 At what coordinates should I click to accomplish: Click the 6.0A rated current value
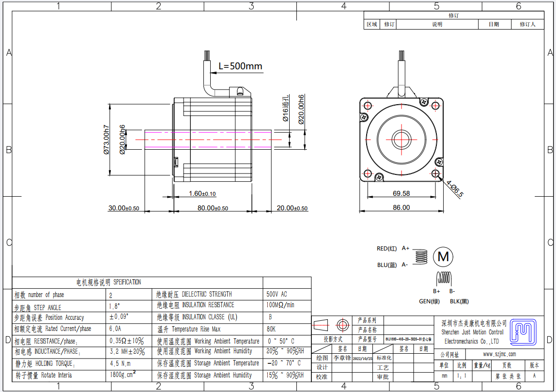(117, 329)
